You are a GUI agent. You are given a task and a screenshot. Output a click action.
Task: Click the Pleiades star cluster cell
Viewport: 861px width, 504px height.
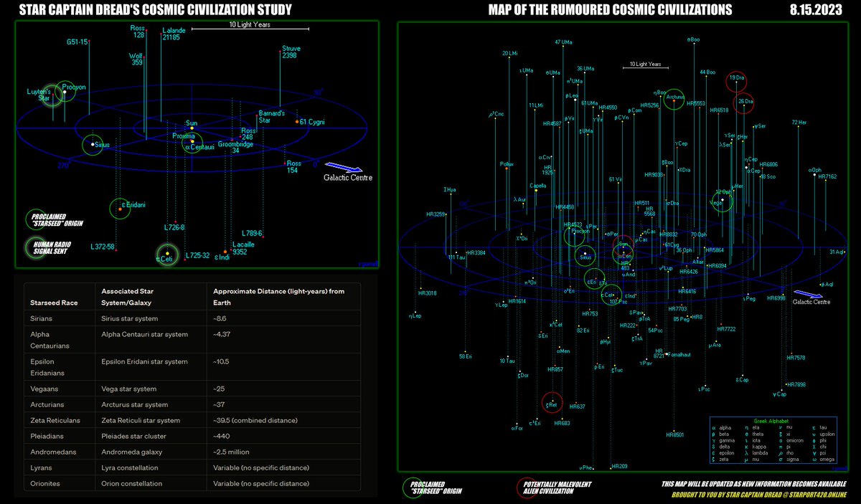[x=135, y=436]
